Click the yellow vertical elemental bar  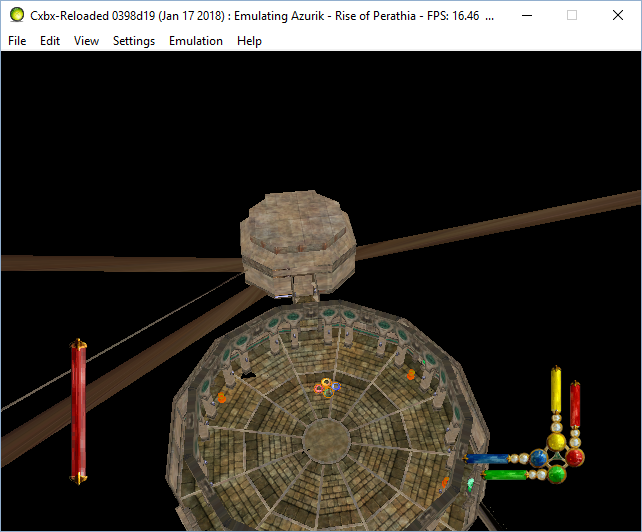coord(556,390)
